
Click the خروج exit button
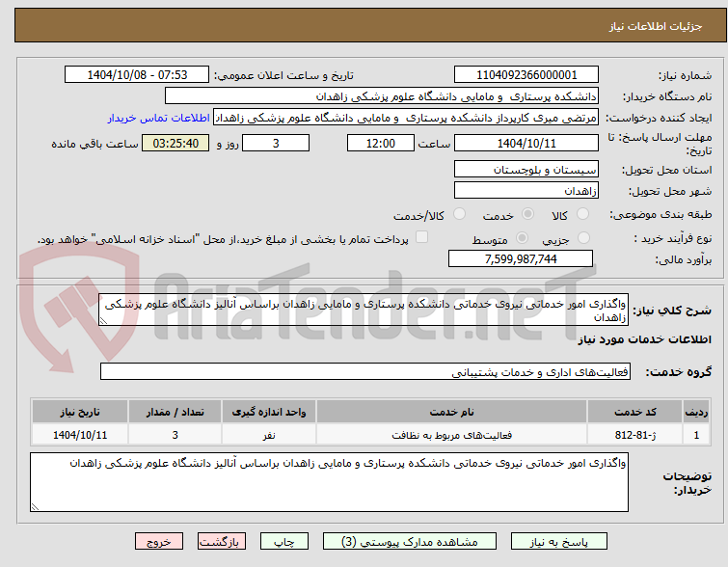click(x=159, y=542)
